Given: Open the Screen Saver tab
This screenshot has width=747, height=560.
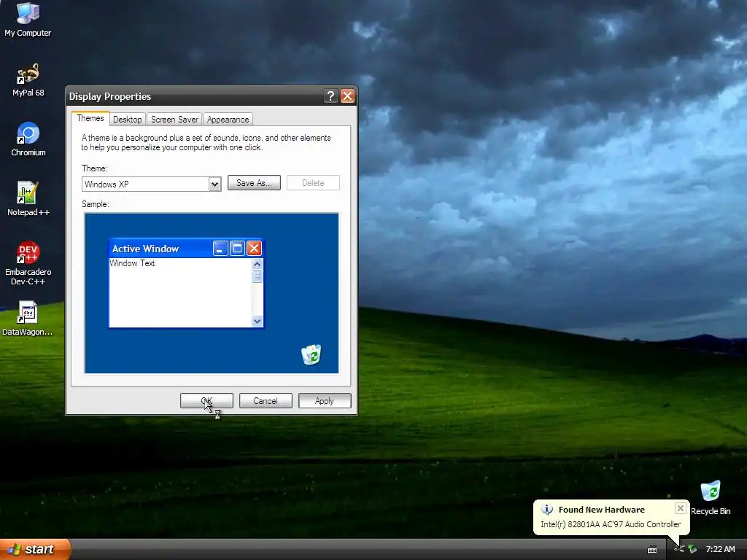Looking at the screenshot, I should pos(174,119).
